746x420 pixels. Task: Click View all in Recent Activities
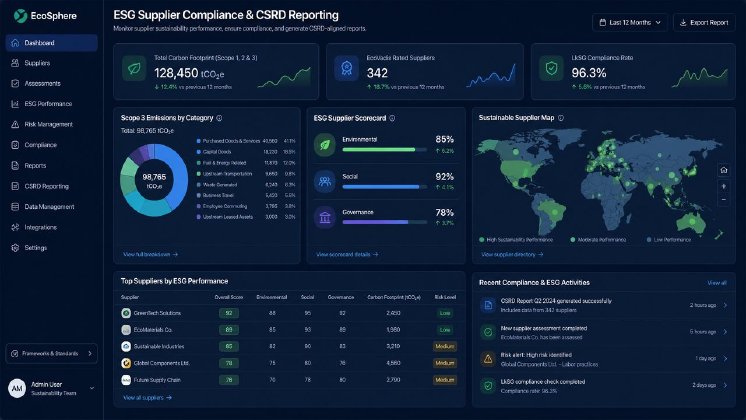(x=717, y=283)
